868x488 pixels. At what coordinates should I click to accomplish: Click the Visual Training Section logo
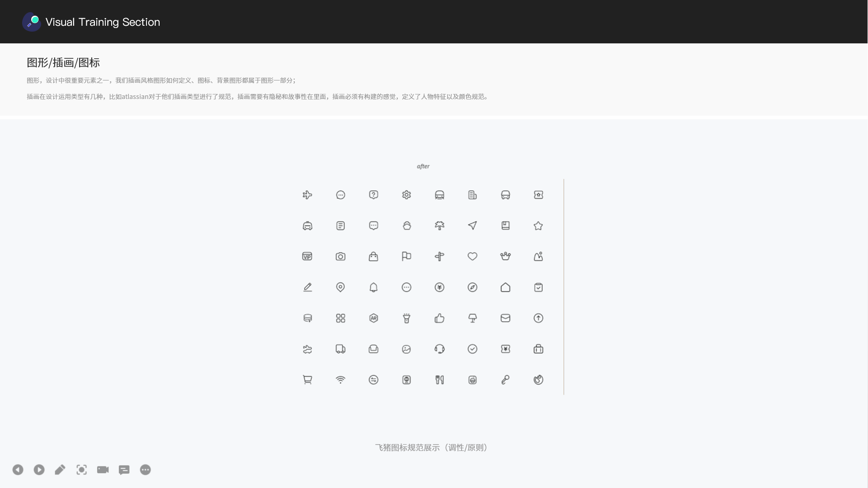(x=32, y=22)
